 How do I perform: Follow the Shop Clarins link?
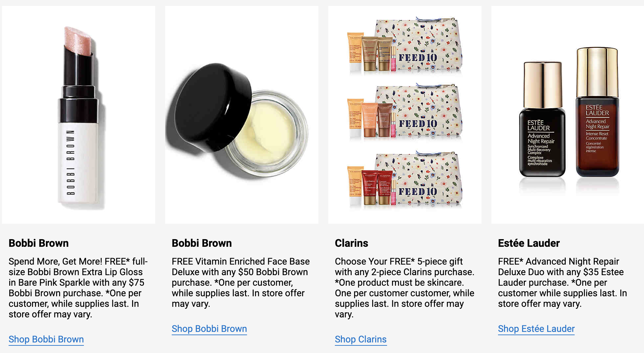pyautogui.click(x=361, y=339)
